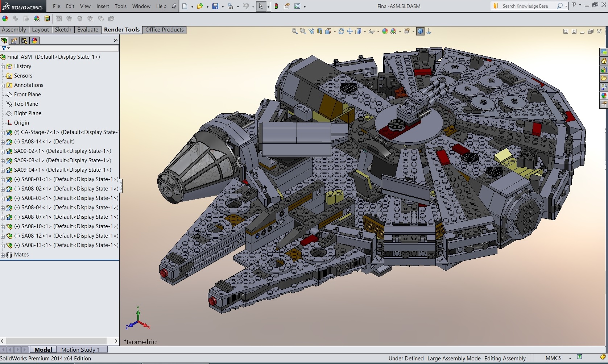Toggle RealView Graphics cube button
This screenshot has height=364, width=608.
click(420, 32)
